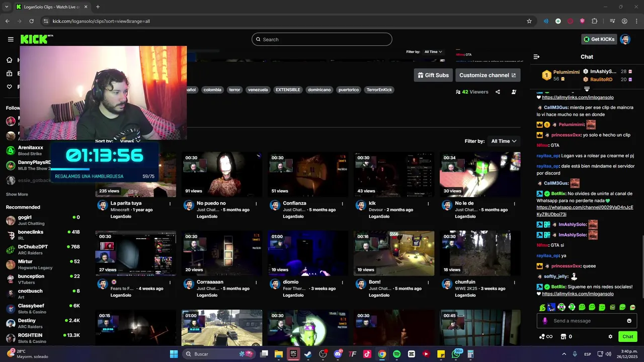The image size is (644, 362).
Task: Click username Pelumimimi in top gifters
Action: point(567,72)
